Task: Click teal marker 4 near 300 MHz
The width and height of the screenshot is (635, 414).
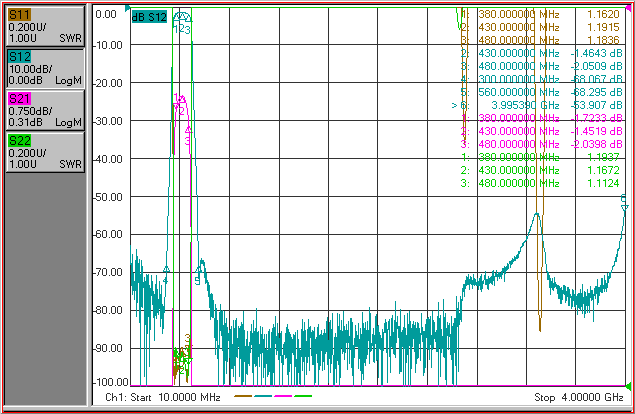Action: coord(166,270)
